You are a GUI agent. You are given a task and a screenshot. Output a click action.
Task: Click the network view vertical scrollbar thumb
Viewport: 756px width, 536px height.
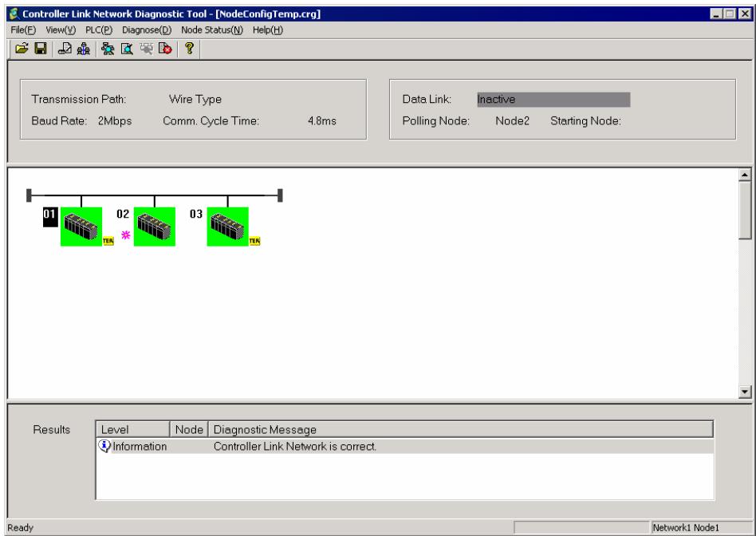pos(744,210)
